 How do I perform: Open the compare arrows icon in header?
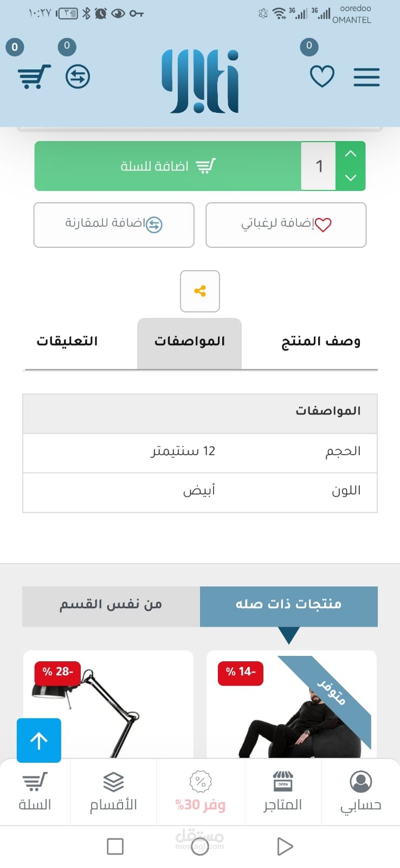pos(78,76)
